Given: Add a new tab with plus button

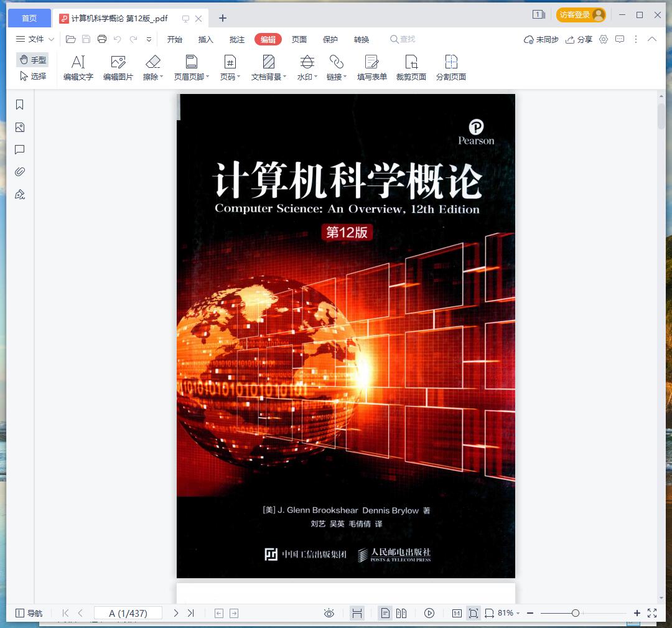Looking at the screenshot, I should coord(222,18).
